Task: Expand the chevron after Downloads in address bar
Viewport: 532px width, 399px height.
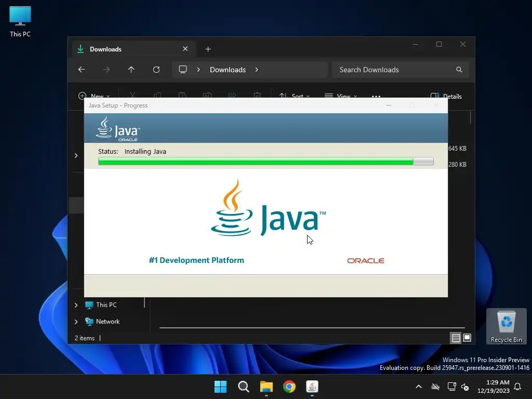Action: pos(257,70)
